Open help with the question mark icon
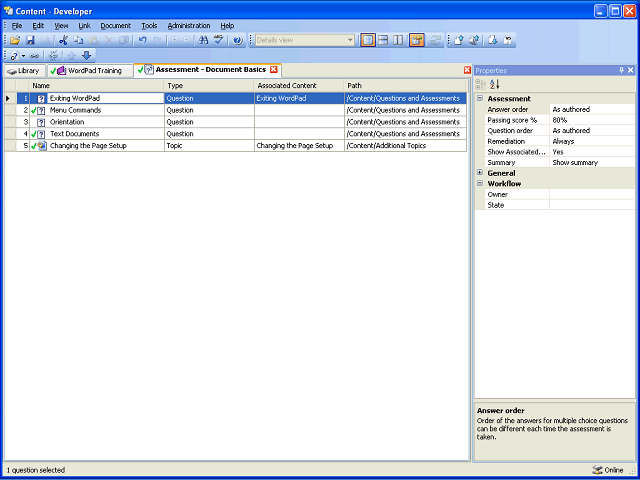The height and width of the screenshot is (480, 640). (238, 40)
